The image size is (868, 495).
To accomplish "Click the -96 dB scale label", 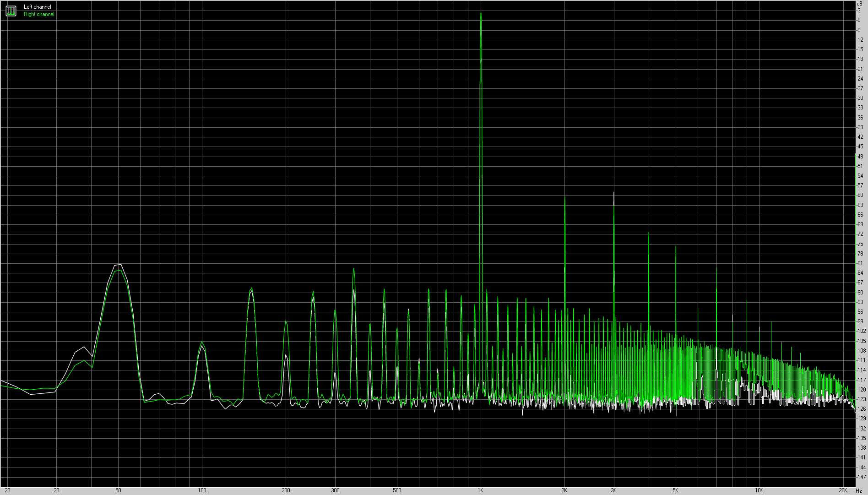I will (860, 312).
